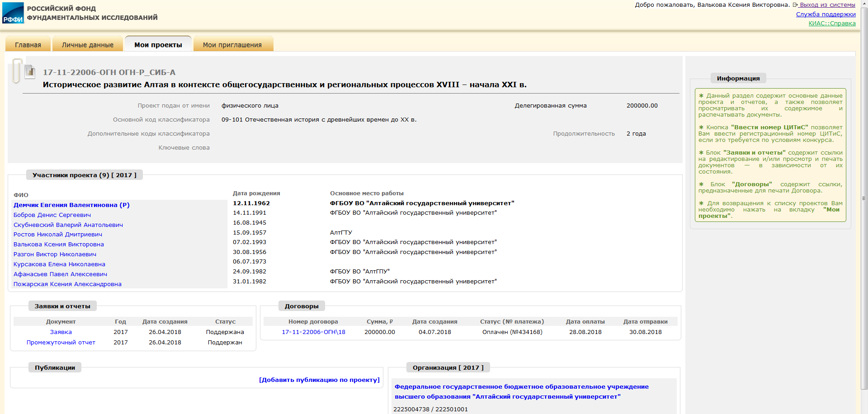Click the Информация panel header
Viewport: 868px width, 414px height.
coord(738,78)
